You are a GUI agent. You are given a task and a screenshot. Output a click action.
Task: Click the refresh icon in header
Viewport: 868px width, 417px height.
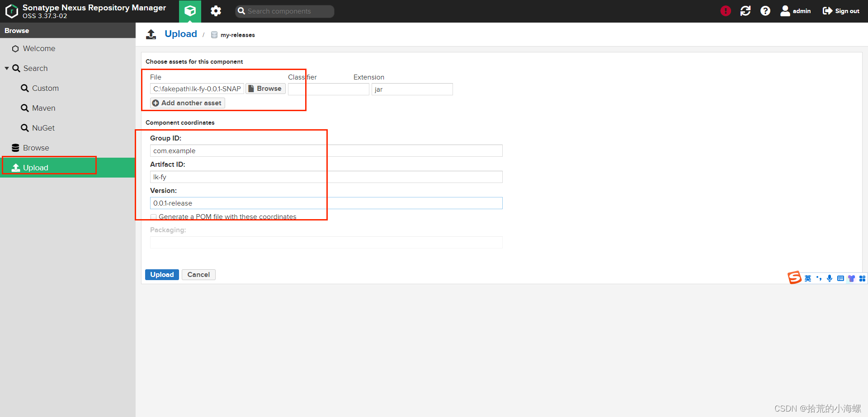[745, 11]
